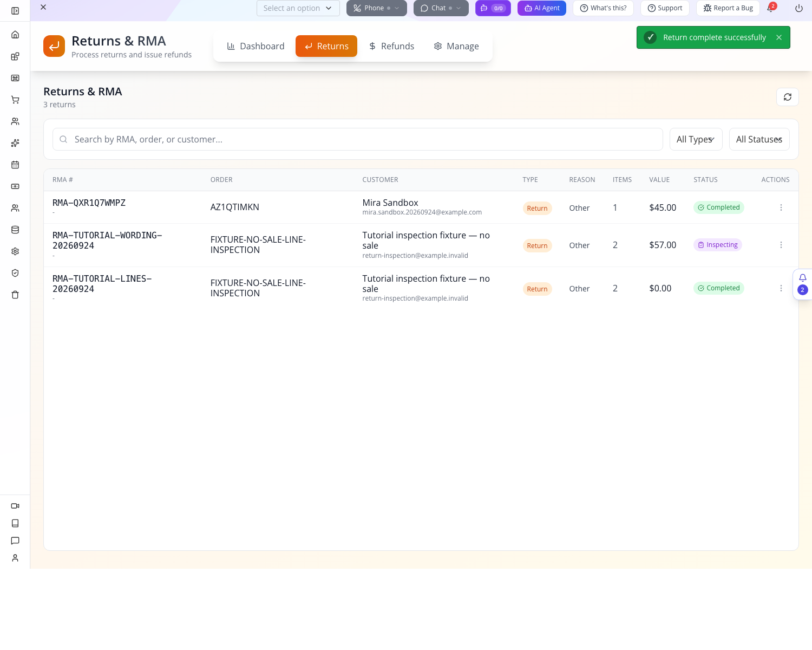Click the refresh returns list icon

(x=788, y=97)
